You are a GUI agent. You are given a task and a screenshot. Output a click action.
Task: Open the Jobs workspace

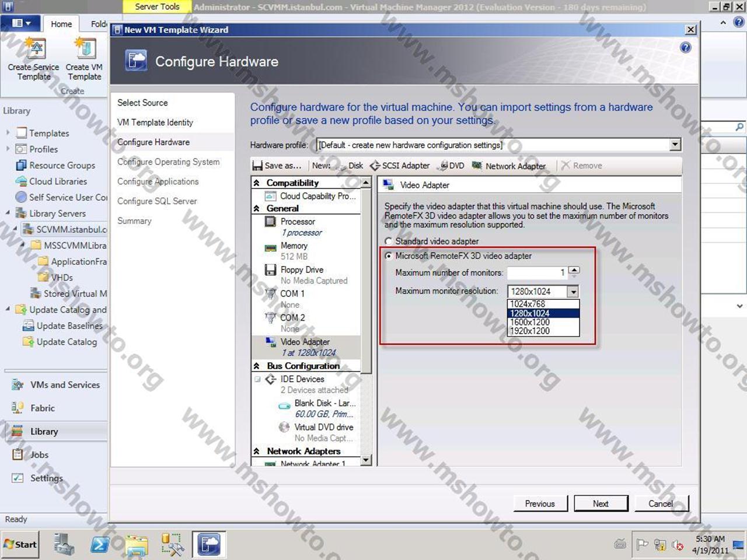click(39, 455)
